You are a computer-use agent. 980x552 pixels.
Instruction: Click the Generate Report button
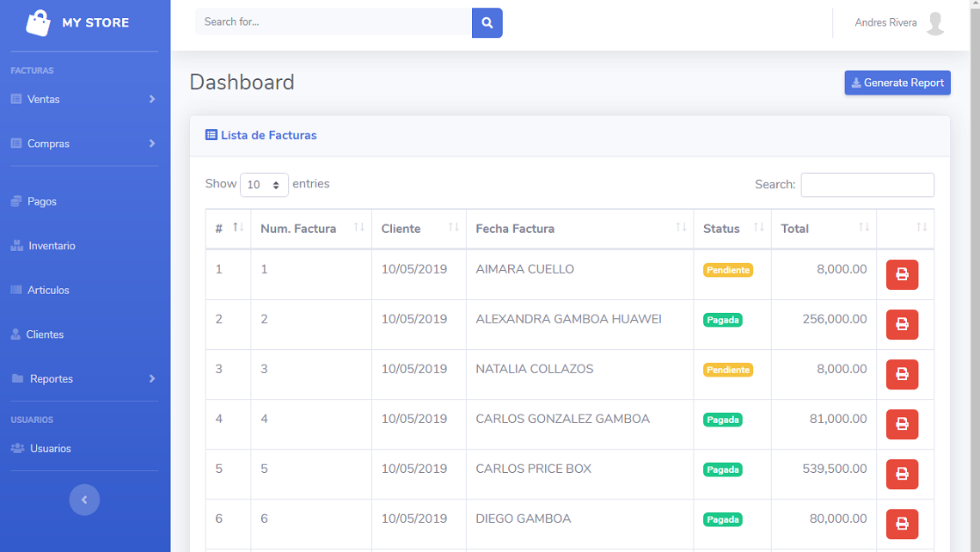pos(897,83)
